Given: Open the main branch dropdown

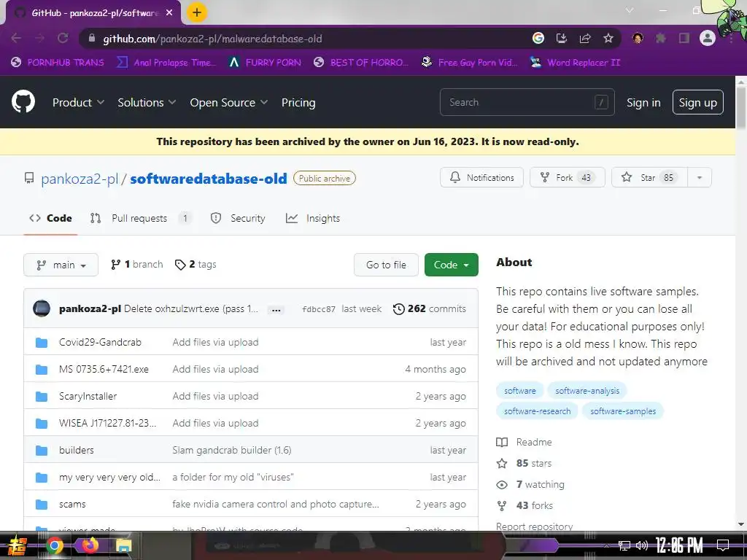Looking at the screenshot, I should click(x=61, y=265).
